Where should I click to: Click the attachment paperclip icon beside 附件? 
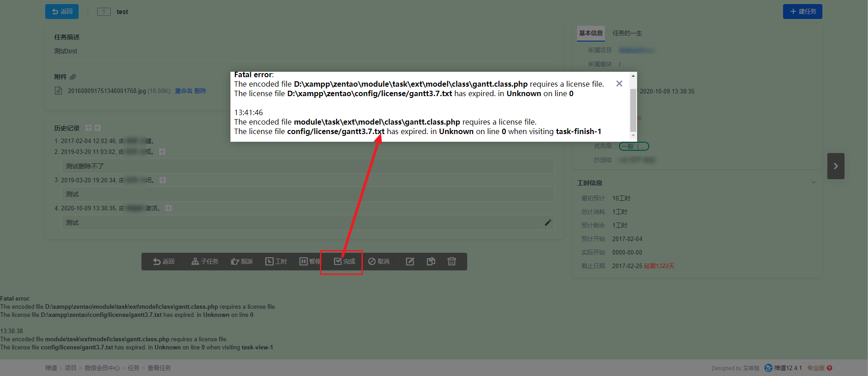tap(73, 77)
